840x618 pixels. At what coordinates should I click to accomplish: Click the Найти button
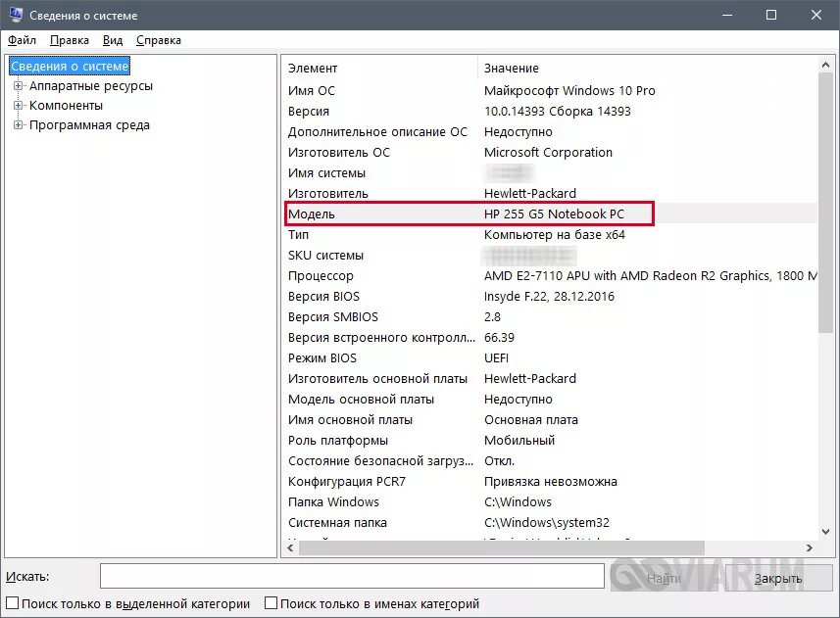[x=664, y=578]
